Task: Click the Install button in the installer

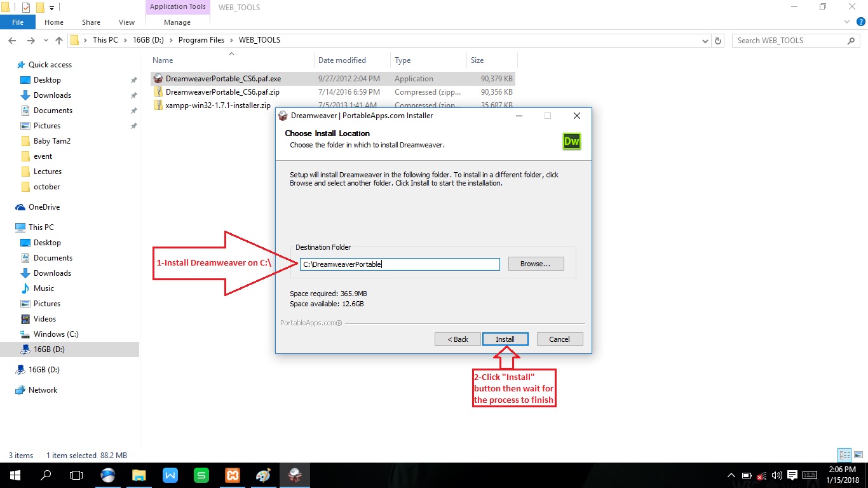Action: tap(505, 339)
